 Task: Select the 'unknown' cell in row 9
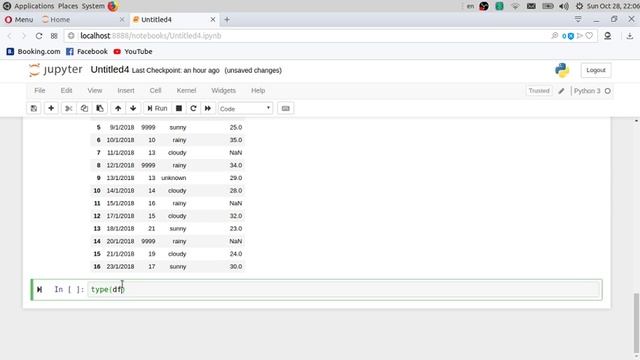tap(173, 178)
